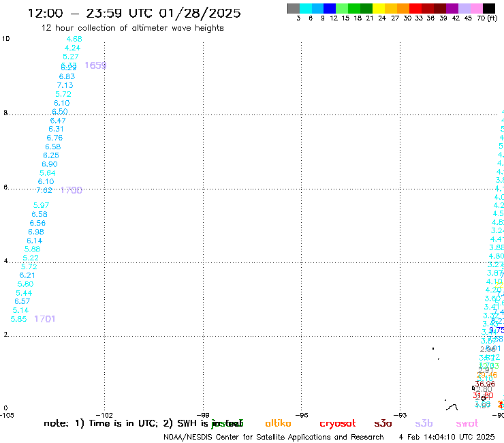Click the gray swatch in the color scale
Screen dimensions: 504x443
point(294,8)
